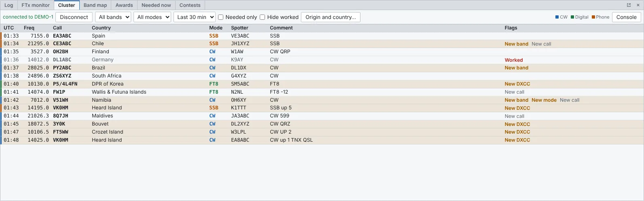644x201 pixels.
Task: Sort by the UTC column header
Action: [x=9, y=28]
